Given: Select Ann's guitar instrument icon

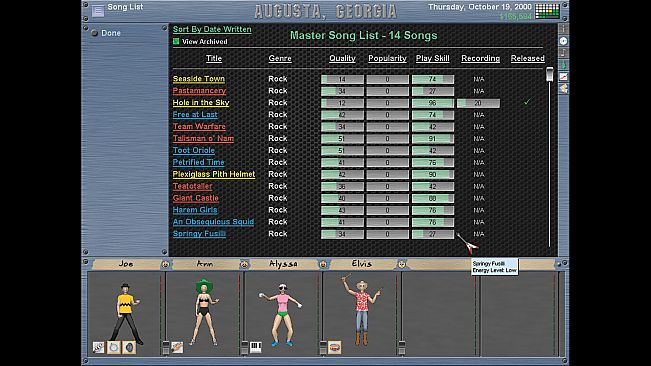Looking at the screenshot, I should pyautogui.click(x=177, y=347).
